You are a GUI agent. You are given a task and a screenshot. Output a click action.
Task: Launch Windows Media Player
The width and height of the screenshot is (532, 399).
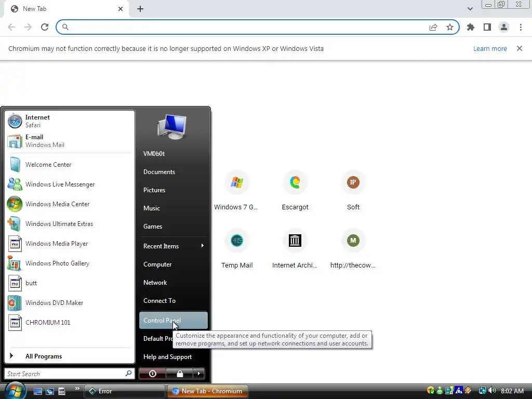(70, 244)
